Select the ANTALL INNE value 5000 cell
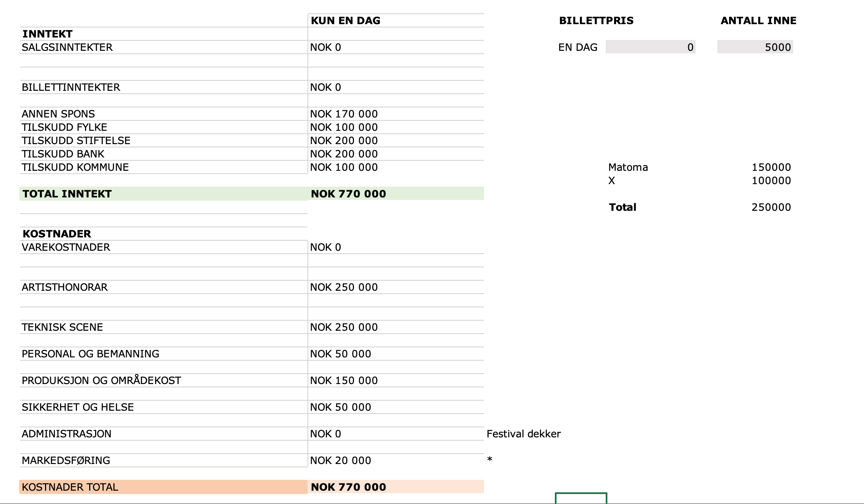864x504 pixels. 755,47
